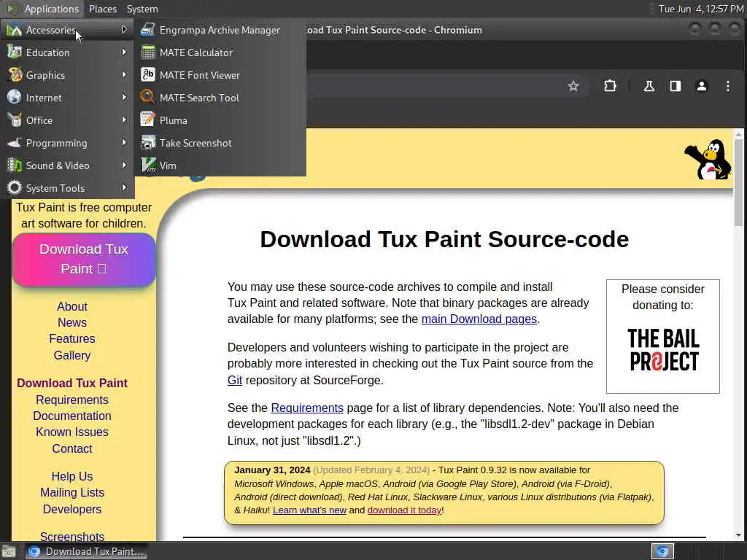Open the Documentation sidebar link
The height and width of the screenshot is (560, 747).
pos(72,416)
